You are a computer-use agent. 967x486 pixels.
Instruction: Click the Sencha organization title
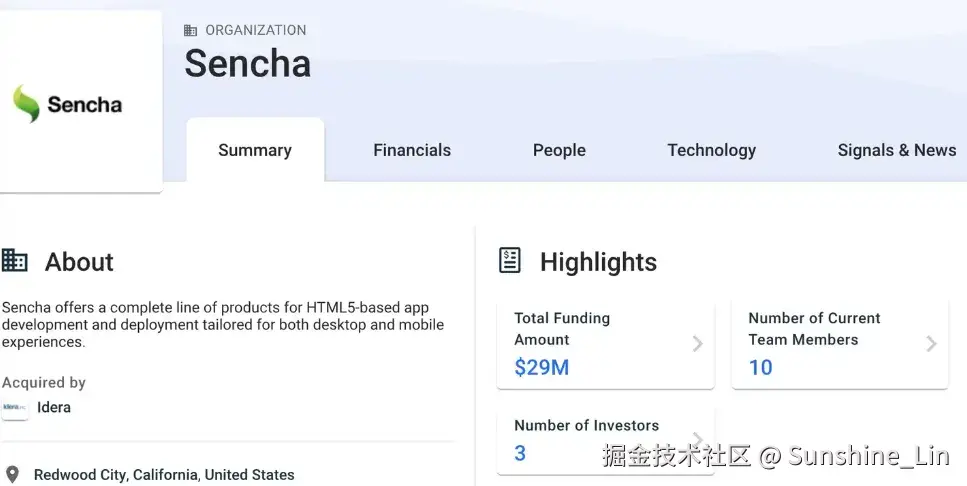tap(247, 64)
